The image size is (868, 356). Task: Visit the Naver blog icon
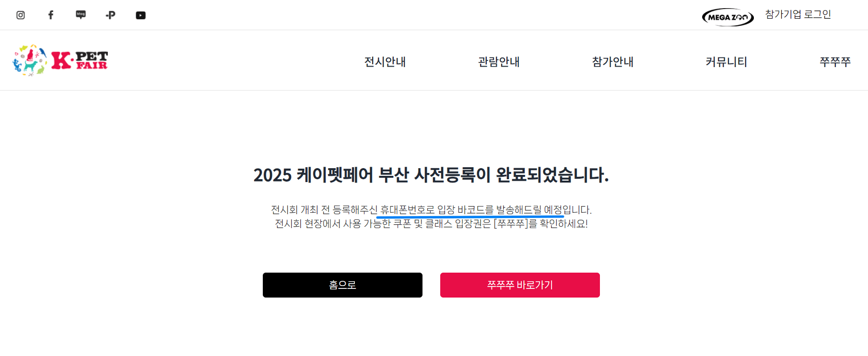[80, 15]
